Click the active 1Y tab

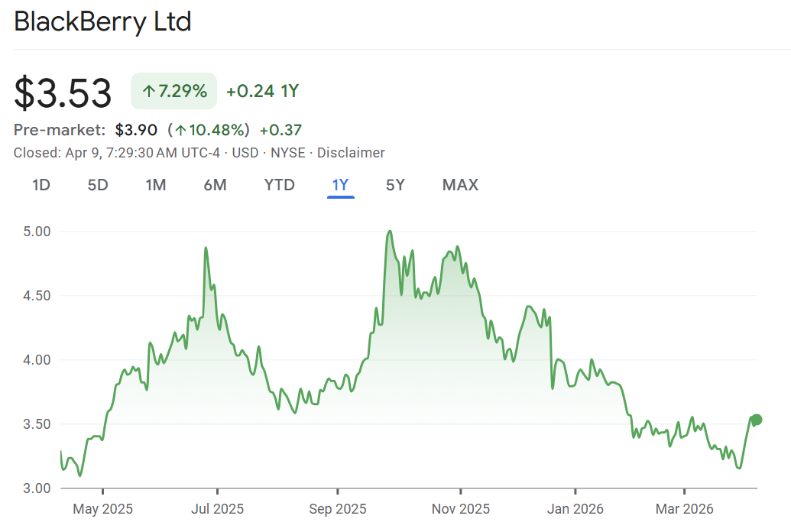coord(340,185)
